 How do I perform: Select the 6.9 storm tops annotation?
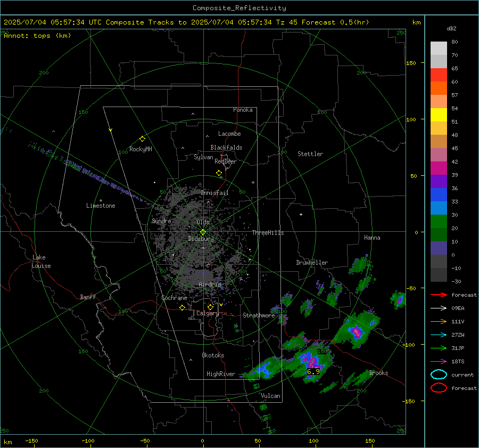point(313,371)
